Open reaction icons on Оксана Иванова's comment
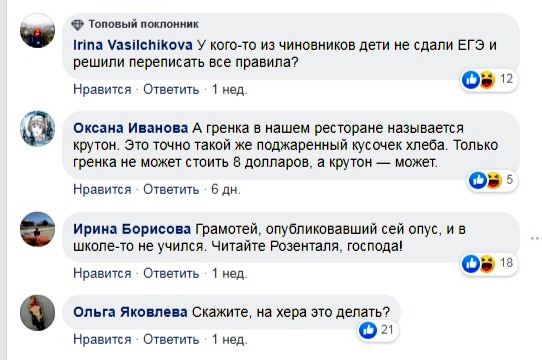Image resolution: width=542 pixels, height=360 pixels. pyautogui.click(x=492, y=180)
